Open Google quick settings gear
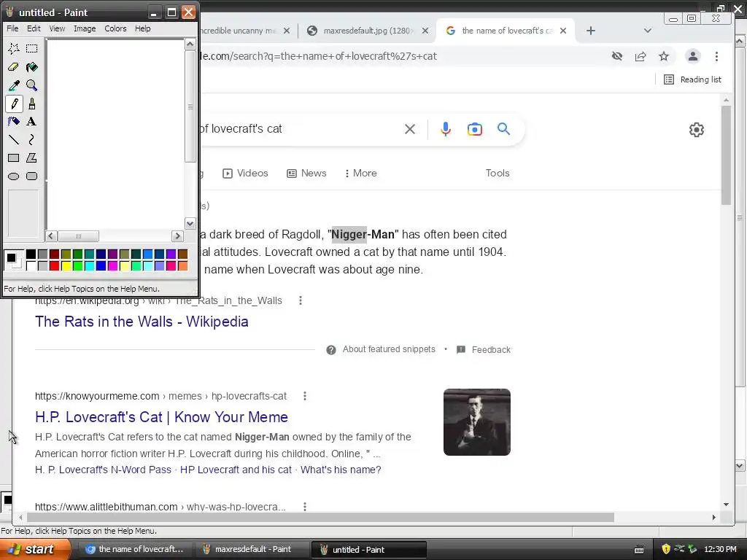Image resolution: width=747 pixels, height=560 pixels. (x=697, y=130)
